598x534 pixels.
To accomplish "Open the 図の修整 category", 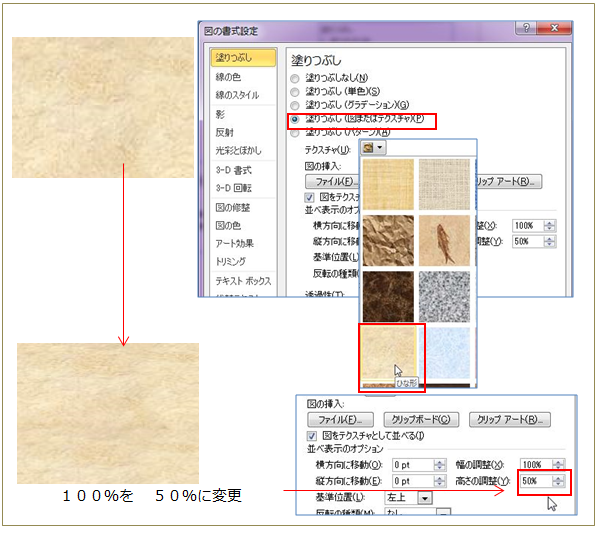I will tap(233, 207).
